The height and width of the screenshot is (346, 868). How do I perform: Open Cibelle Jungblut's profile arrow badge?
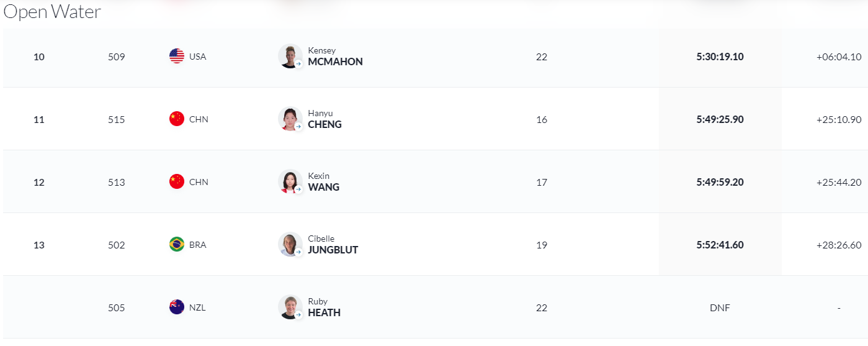click(298, 252)
